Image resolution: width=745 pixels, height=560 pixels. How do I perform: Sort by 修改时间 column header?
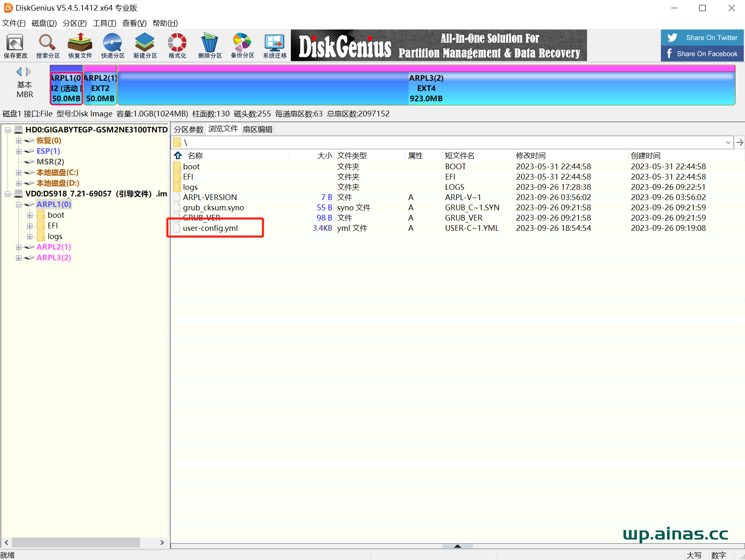tap(531, 155)
